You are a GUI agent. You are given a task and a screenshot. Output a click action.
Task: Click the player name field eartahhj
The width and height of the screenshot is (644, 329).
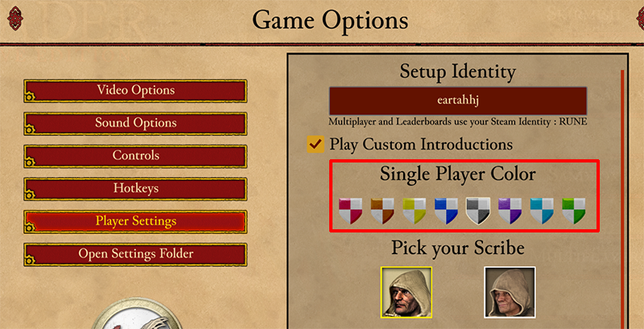pyautogui.click(x=458, y=101)
